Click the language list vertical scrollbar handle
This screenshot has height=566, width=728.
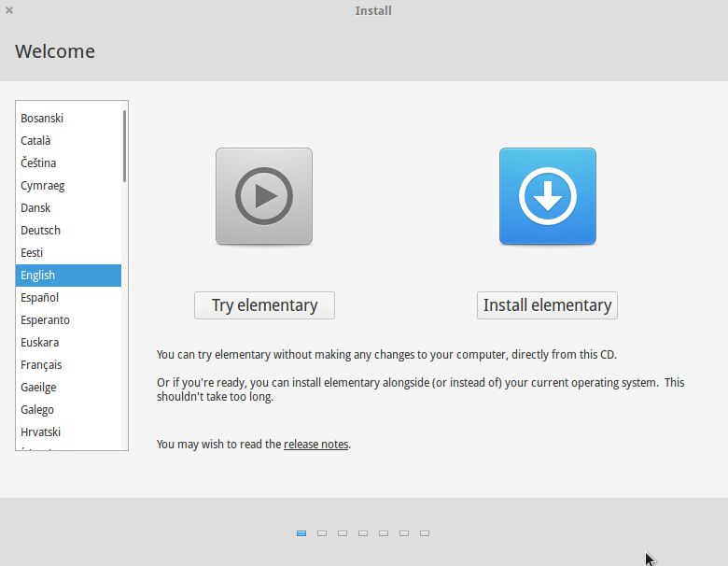[x=124, y=146]
